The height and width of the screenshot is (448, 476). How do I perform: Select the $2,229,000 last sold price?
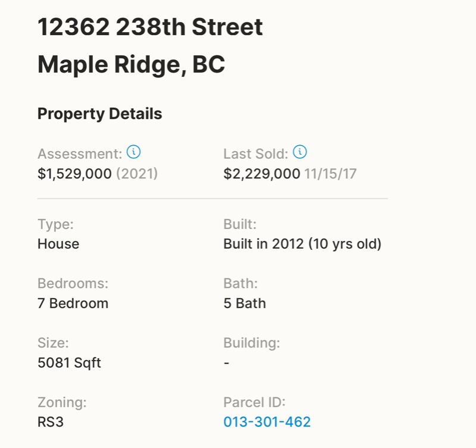(261, 174)
